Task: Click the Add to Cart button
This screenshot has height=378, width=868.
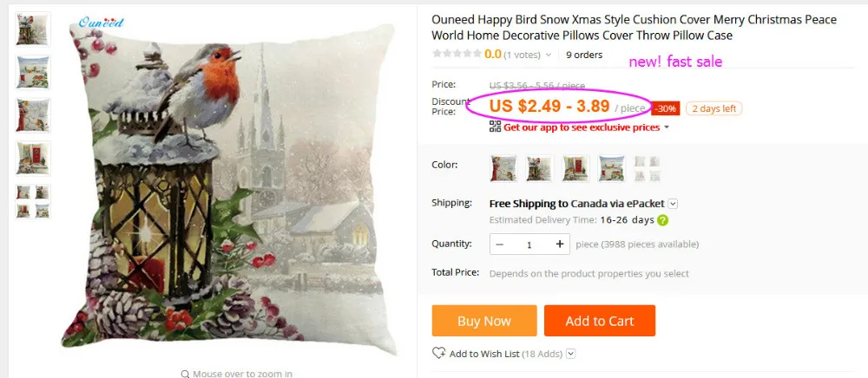Action: pyautogui.click(x=600, y=321)
